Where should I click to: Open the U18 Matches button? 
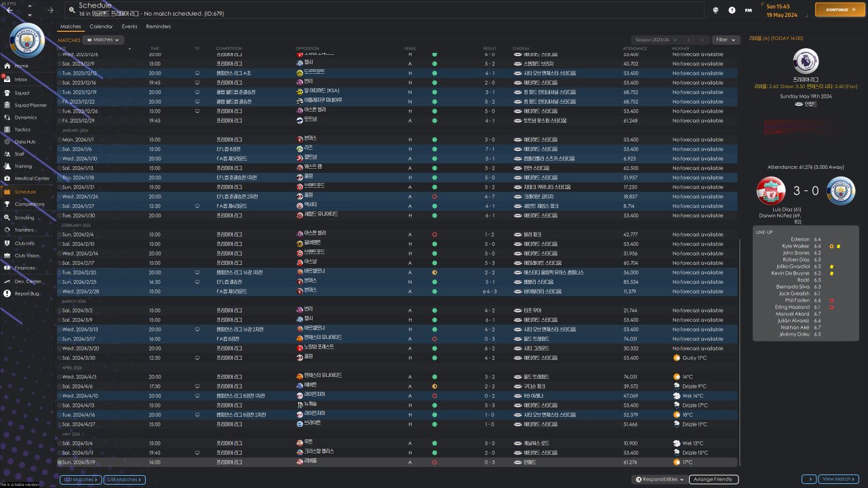pos(124,479)
